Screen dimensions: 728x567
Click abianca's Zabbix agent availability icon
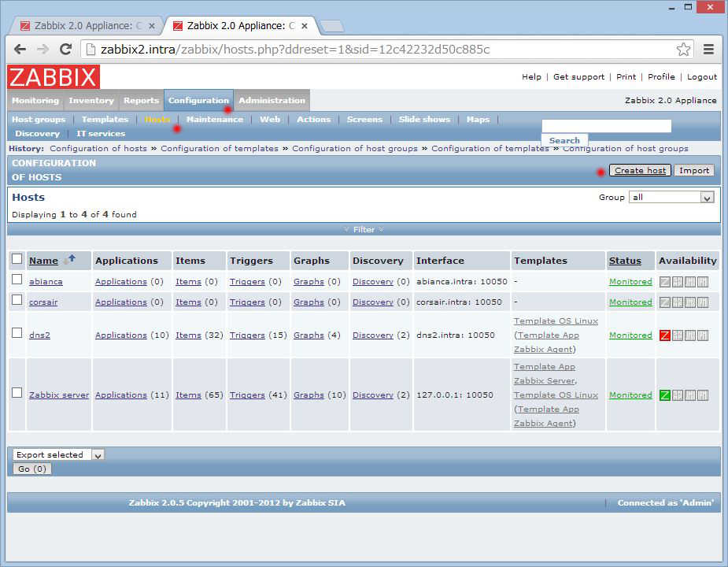coord(665,282)
